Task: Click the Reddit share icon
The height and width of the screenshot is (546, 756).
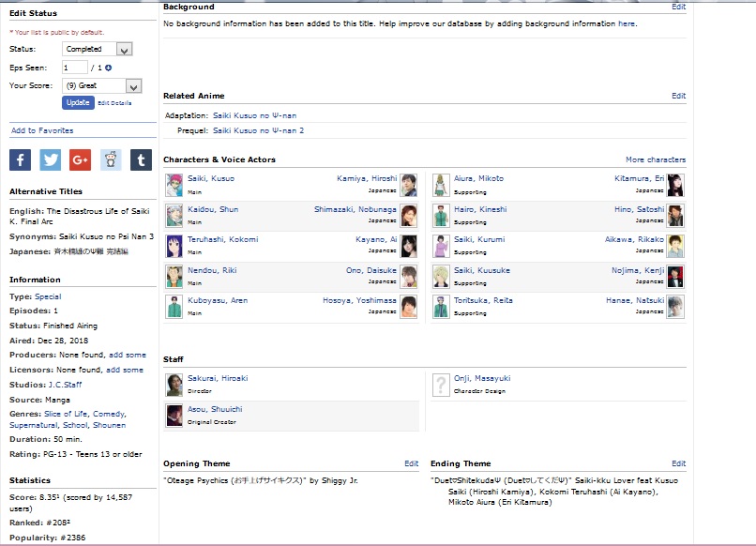Action: pos(111,159)
